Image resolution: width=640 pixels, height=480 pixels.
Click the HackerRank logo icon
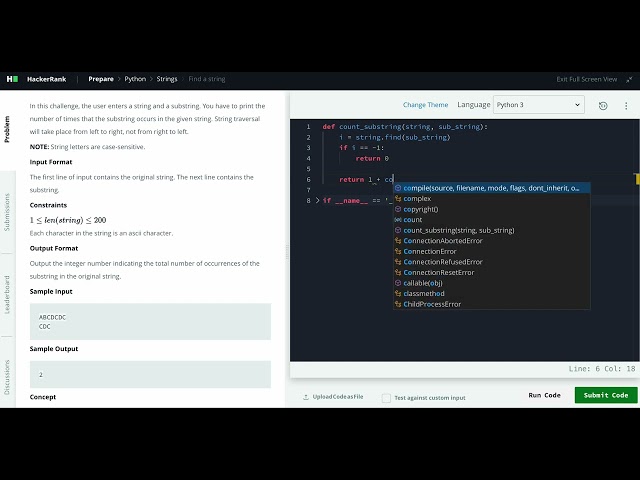tap(12, 79)
